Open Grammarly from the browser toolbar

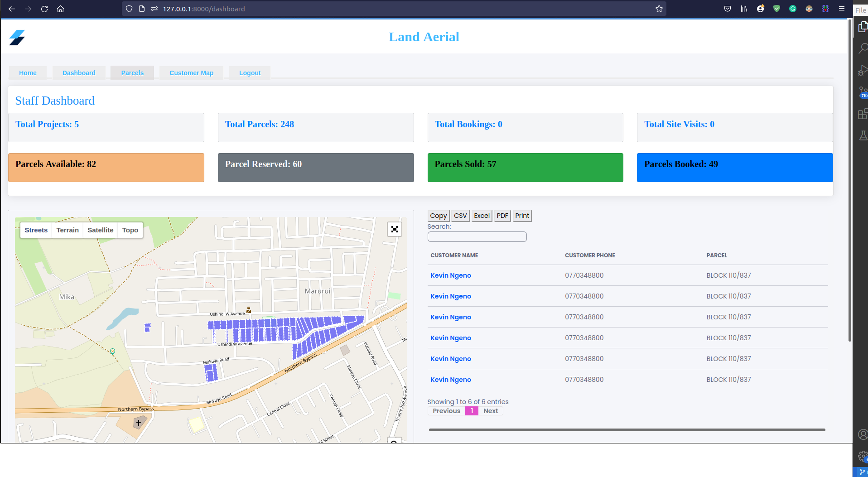(x=793, y=9)
